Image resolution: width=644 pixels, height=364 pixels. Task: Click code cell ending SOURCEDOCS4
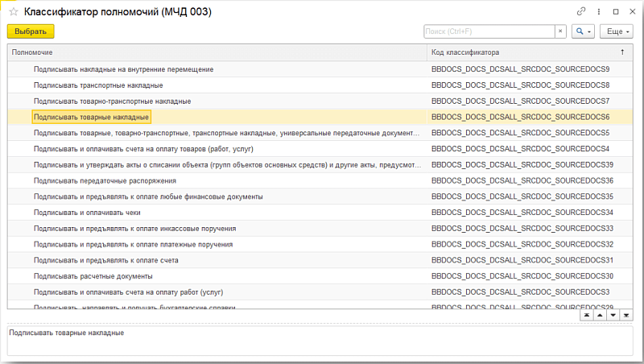click(530, 149)
